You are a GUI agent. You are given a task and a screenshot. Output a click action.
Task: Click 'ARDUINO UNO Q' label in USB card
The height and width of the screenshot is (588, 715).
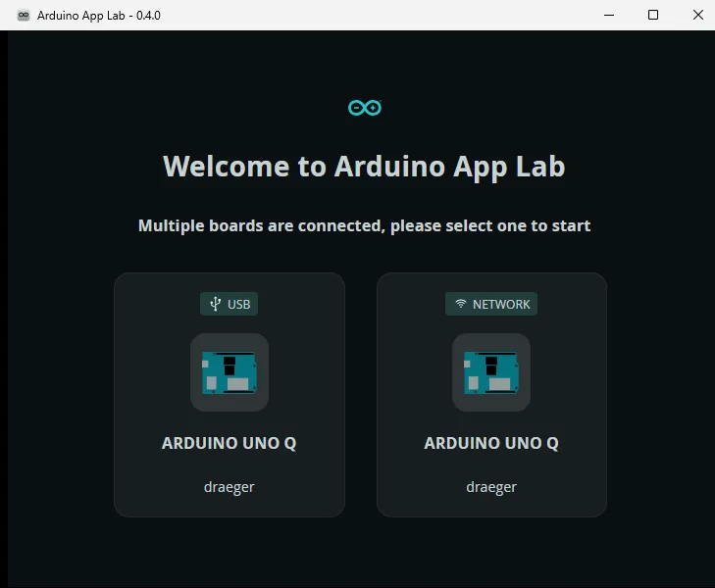(229, 443)
